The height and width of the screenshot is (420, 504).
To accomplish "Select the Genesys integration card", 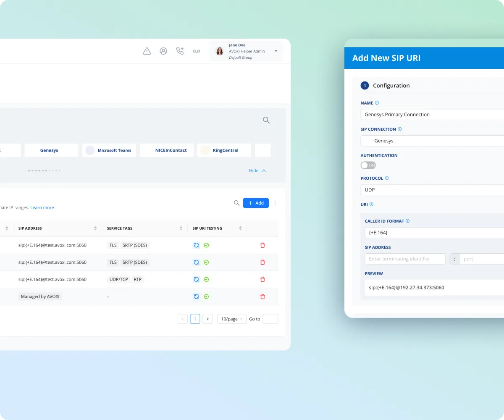I will click(x=51, y=150).
